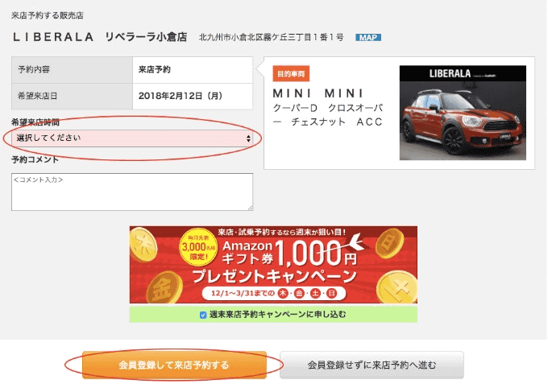The height and width of the screenshot is (392, 548).
Task: Click the クーパーD クロスオーバー model description
Action: [328, 115]
